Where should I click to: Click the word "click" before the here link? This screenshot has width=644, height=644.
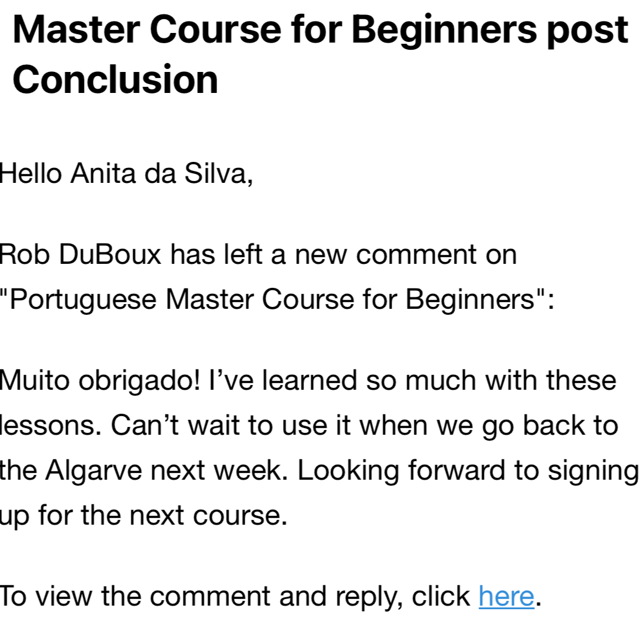pos(441,596)
